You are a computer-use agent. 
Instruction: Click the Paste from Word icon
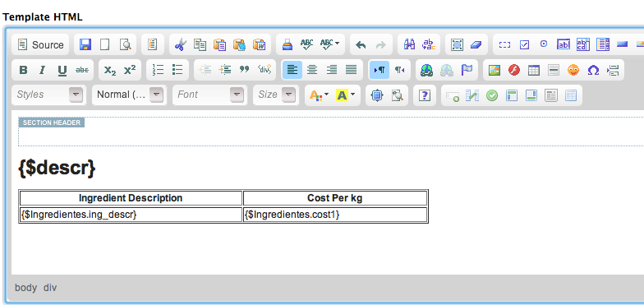[x=260, y=44]
